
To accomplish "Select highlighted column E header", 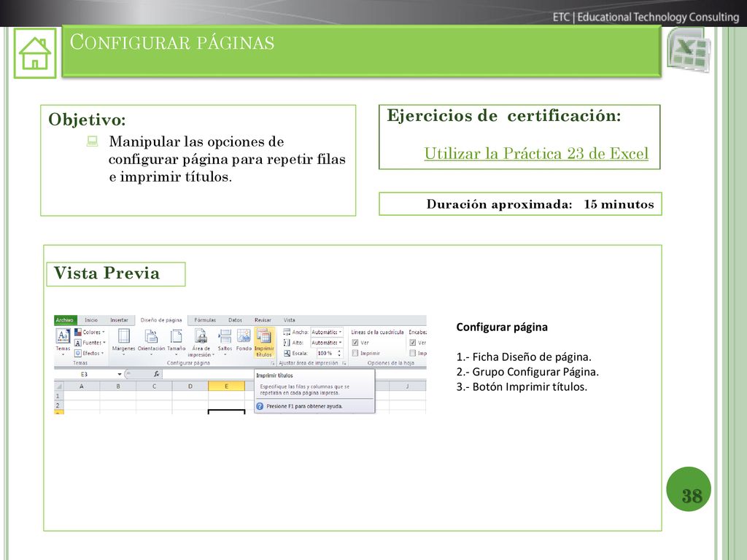I will tap(226, 386).
